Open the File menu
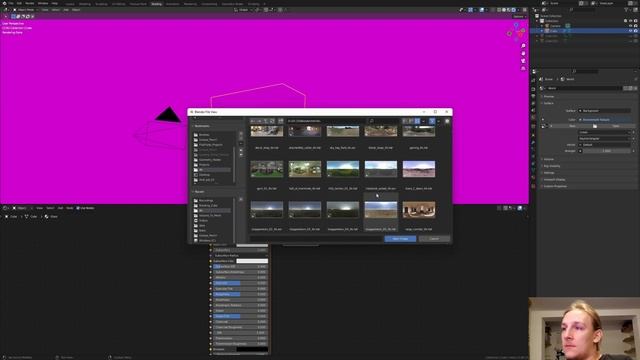This screenshot has width=640, height=360. coord(11,3)
